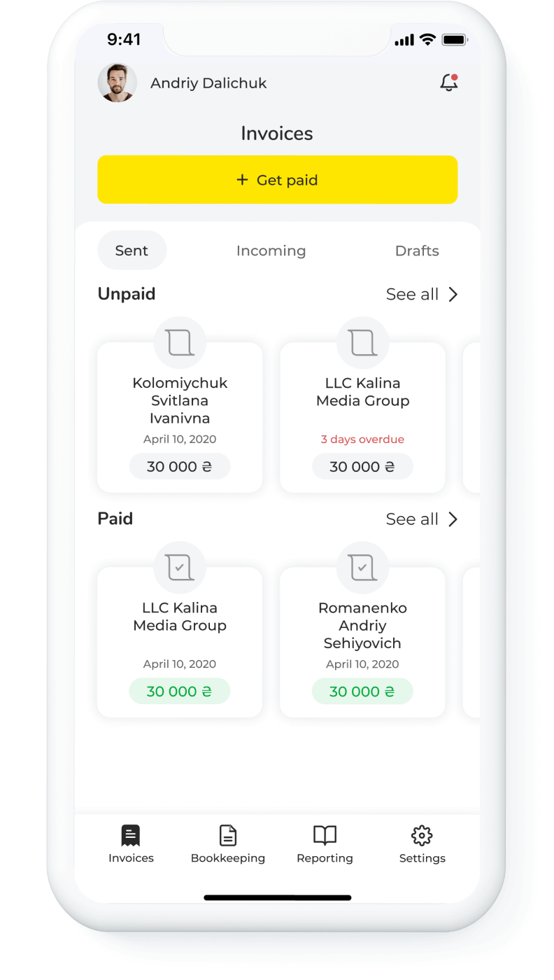Click gray 30 000 amount on Kolomiychuk card
The image size is (554, 980).
(x=180, y=467)
